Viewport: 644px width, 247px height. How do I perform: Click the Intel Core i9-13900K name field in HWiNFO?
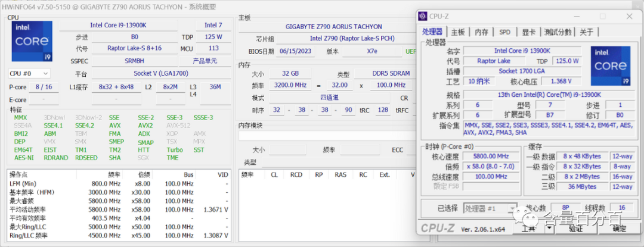[x=118, y=26]
